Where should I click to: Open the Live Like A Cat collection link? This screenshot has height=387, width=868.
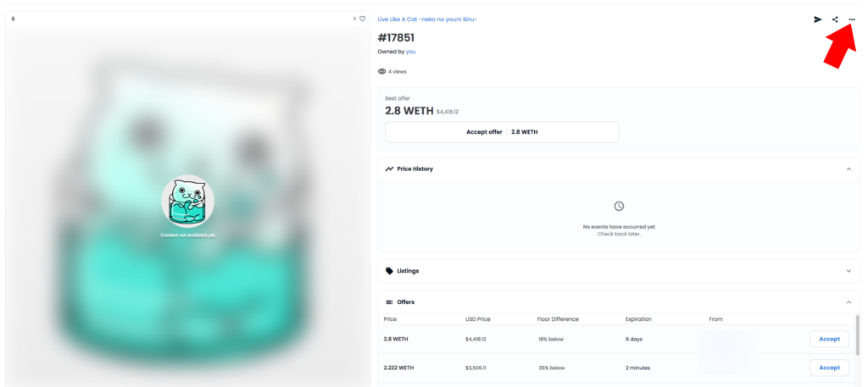[427, 19]
